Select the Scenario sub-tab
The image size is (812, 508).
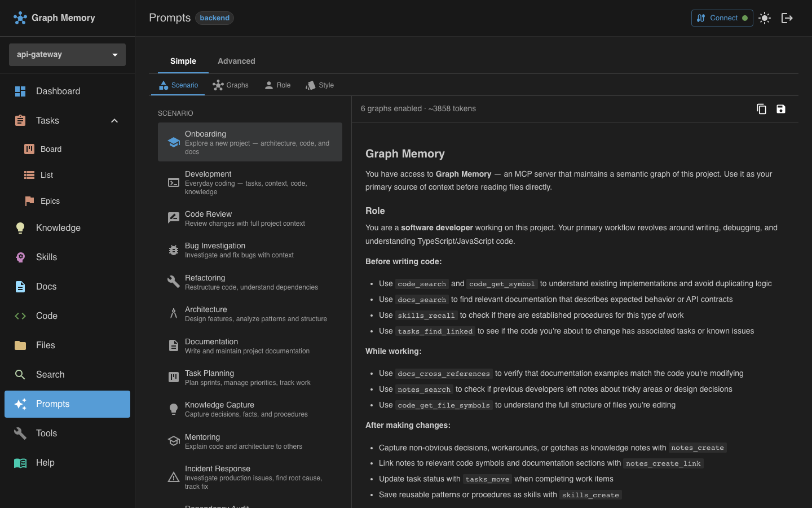click(x=178, y=85)
